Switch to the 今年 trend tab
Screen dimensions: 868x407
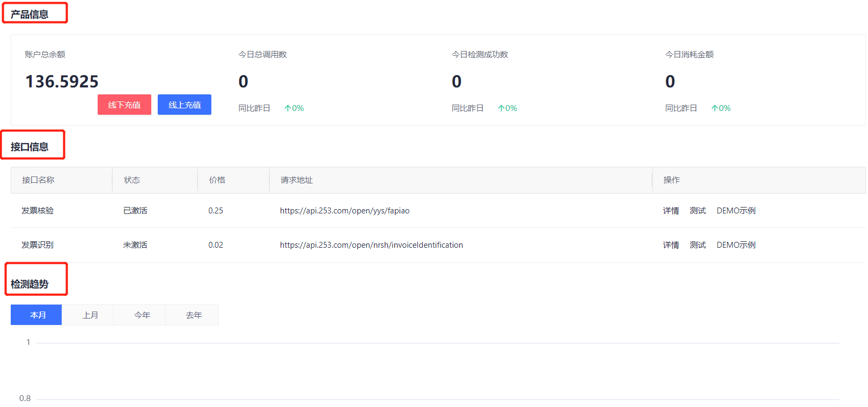pyautogui.click(x=140, y=315)
